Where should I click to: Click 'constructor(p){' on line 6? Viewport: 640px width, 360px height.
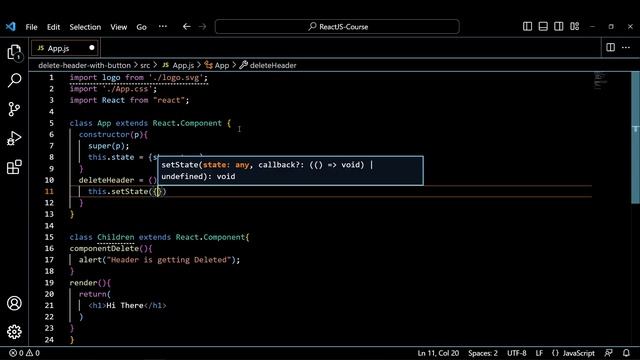point(113,134)
